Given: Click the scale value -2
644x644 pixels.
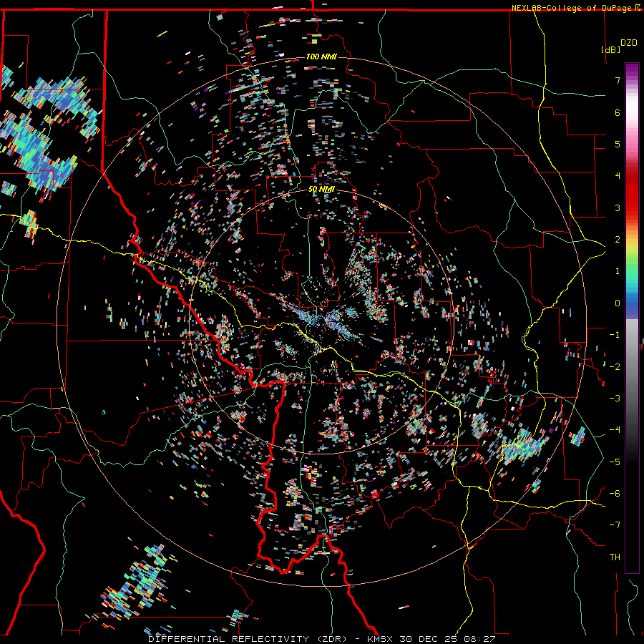Looking at the screenshot, I should (x=615, y=367).
